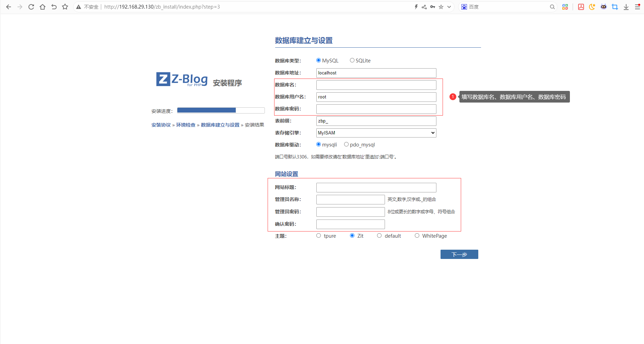Focus the 网站标题 input field
This screenshot has height=344, width=644.
coord(376,188)
